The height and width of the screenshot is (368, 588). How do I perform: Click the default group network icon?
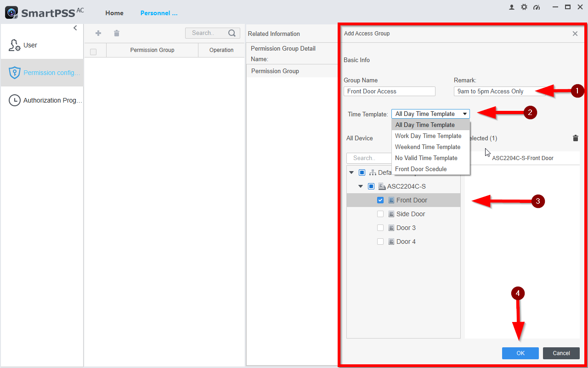coord(373,172)
